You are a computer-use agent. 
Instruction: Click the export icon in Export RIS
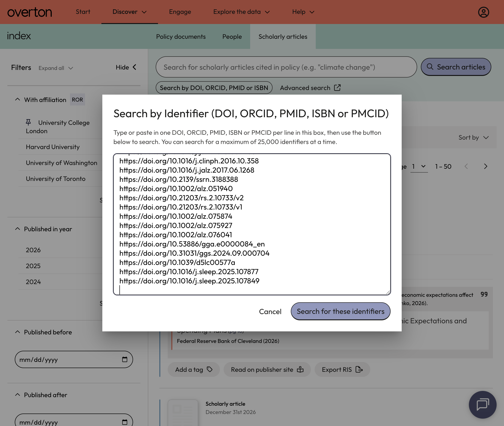(359, 369)
